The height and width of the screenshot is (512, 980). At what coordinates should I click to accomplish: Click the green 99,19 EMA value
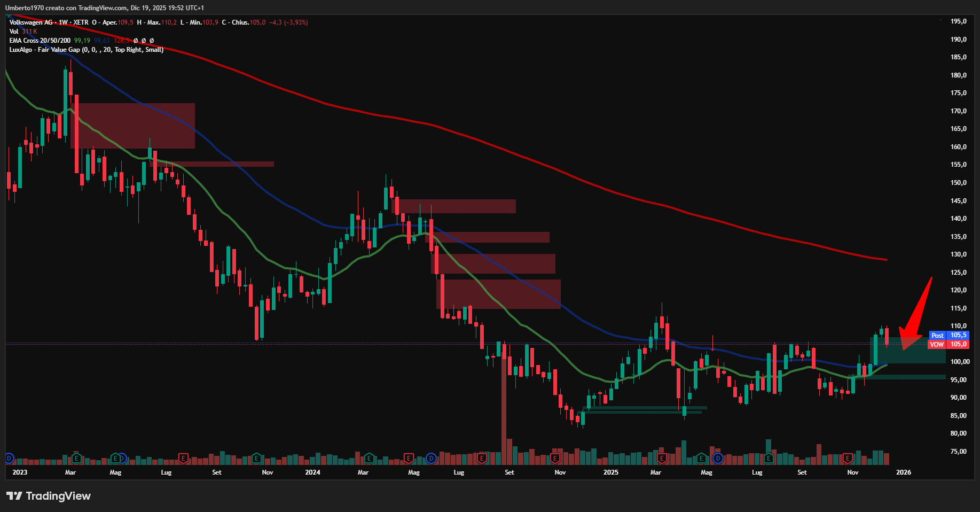click(82, 41)
